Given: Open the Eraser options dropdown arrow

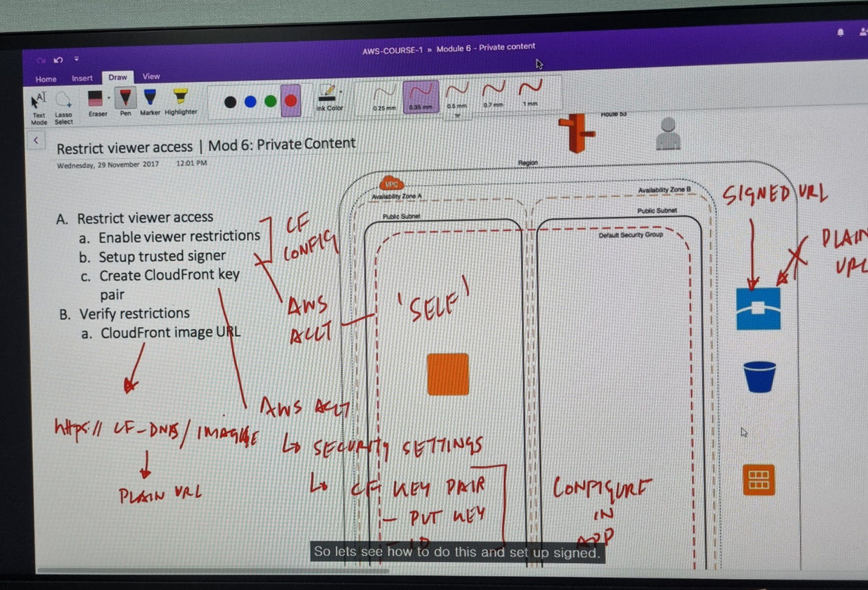Looking at the screenshot, I should 109,98.
